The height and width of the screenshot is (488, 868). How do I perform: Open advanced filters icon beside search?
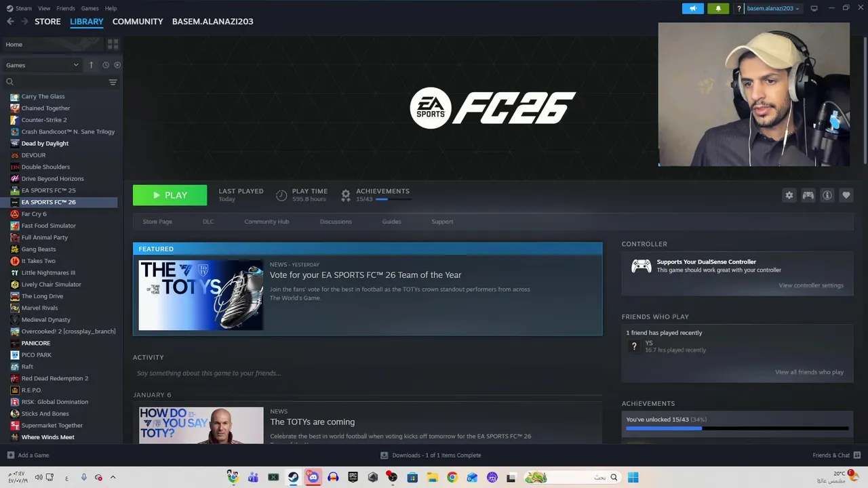[113, 82]
